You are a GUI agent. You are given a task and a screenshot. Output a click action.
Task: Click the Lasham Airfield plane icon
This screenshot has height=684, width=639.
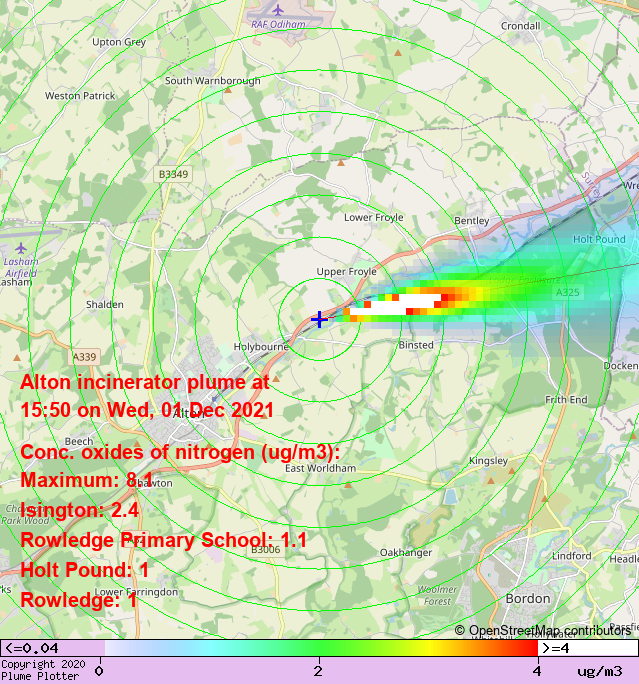[21, 249]
